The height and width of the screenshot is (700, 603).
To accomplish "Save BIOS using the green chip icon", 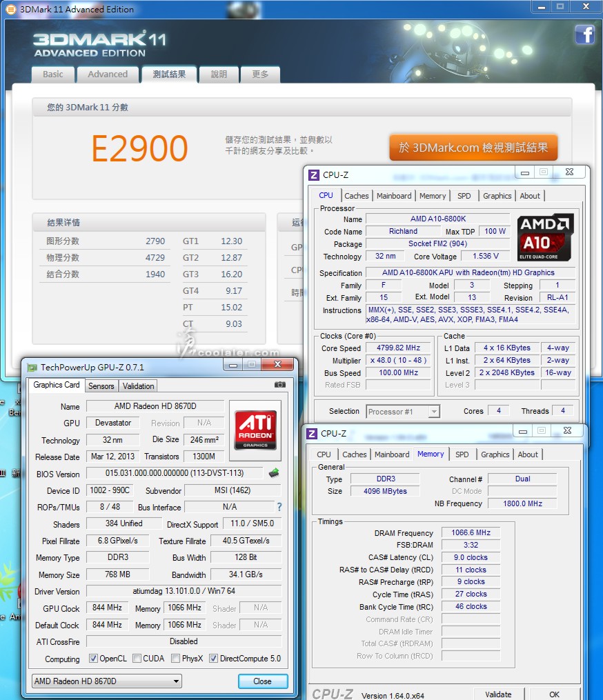I will (274, 473).
